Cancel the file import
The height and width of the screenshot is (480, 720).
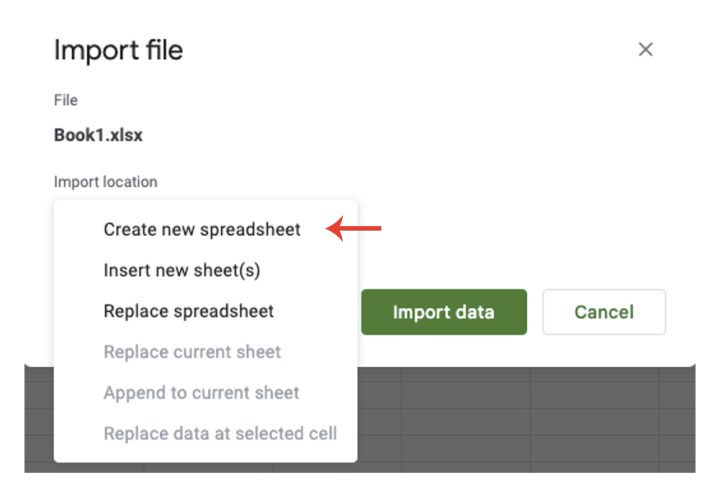[x=604, y=312]
